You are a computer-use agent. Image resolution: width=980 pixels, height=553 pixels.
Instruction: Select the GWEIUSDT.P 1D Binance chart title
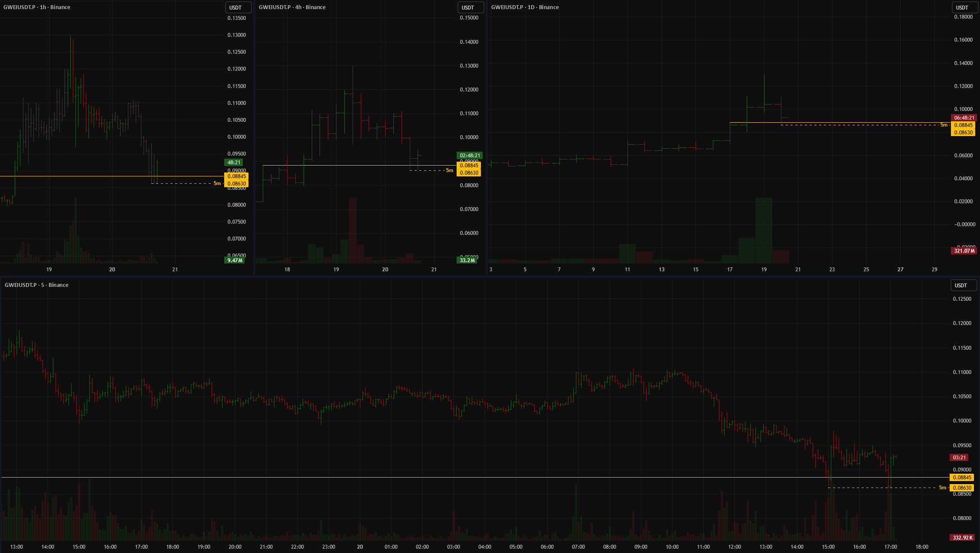point(525,7)
